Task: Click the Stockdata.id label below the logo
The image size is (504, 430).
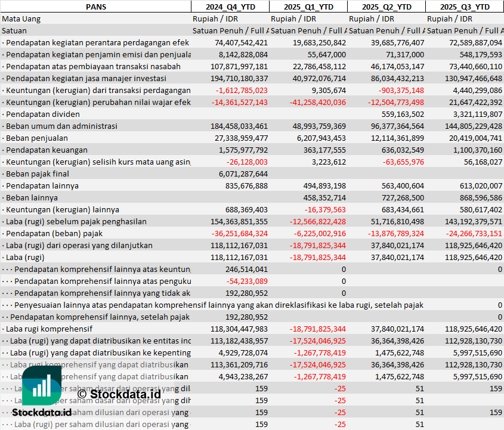Action: (x=42, y=412)
